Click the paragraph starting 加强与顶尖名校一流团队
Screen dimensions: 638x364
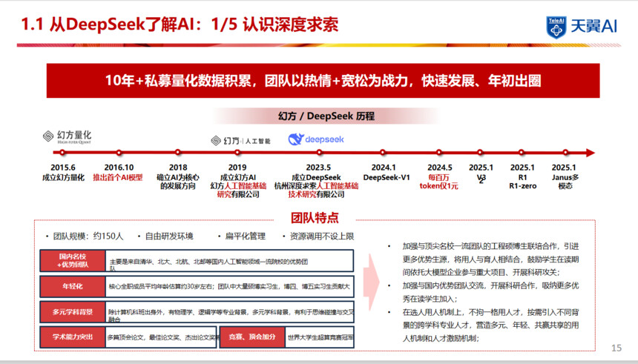[490, 259]
